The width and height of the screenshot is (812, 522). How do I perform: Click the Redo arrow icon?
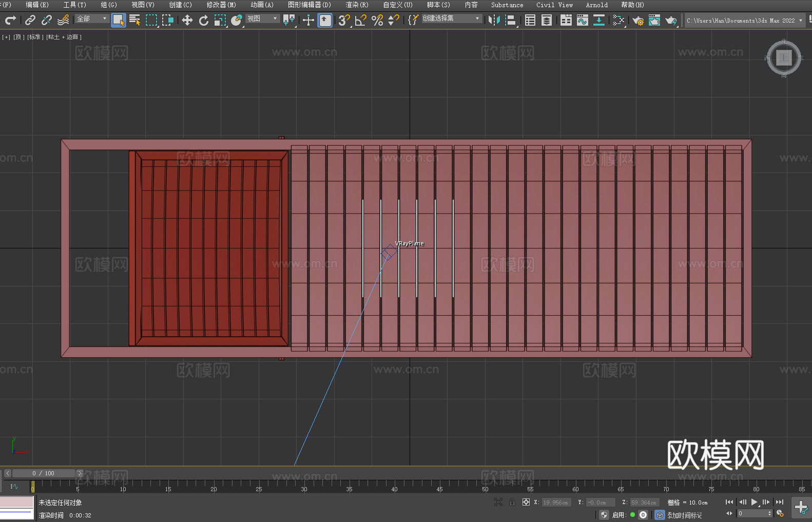(x=10, y=20)
